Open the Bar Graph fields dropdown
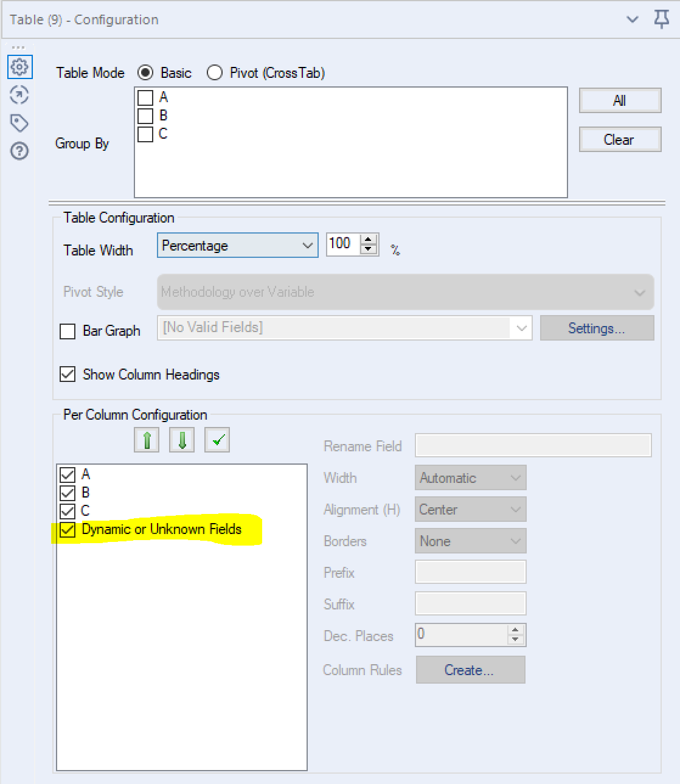This screenshot has width=680, height=784. pos(521,328)
